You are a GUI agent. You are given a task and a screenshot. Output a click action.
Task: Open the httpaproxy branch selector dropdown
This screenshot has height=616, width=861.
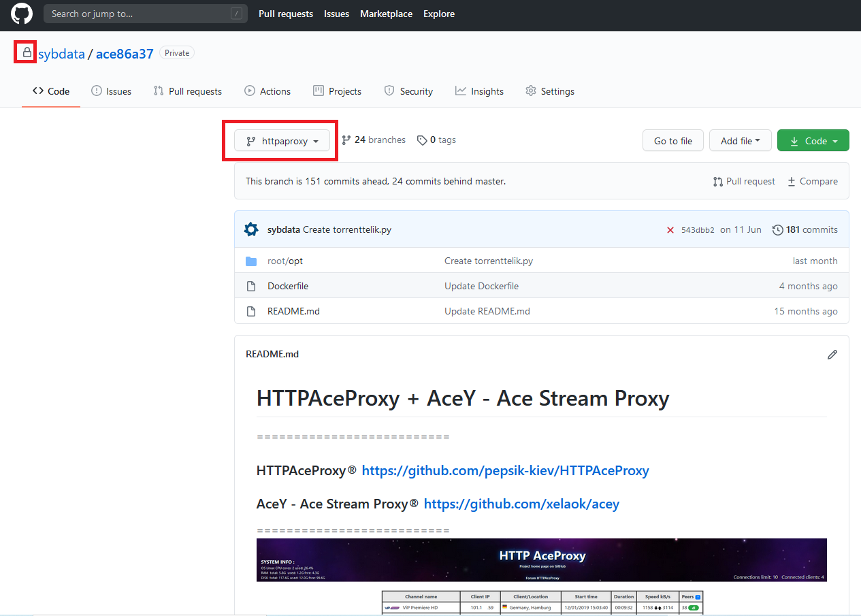click(x=282, y=141)
